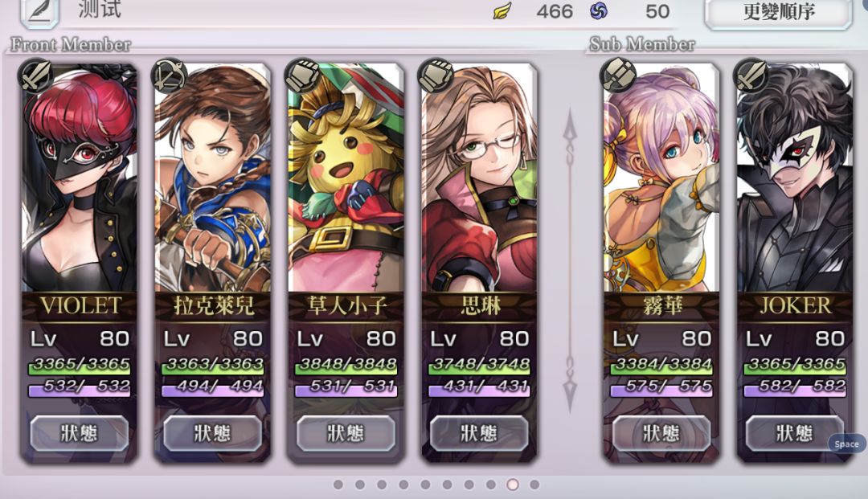Screen dimensions: 868x499
Task: Click the sword icon on JOKER's card
Action: (751, 76)
